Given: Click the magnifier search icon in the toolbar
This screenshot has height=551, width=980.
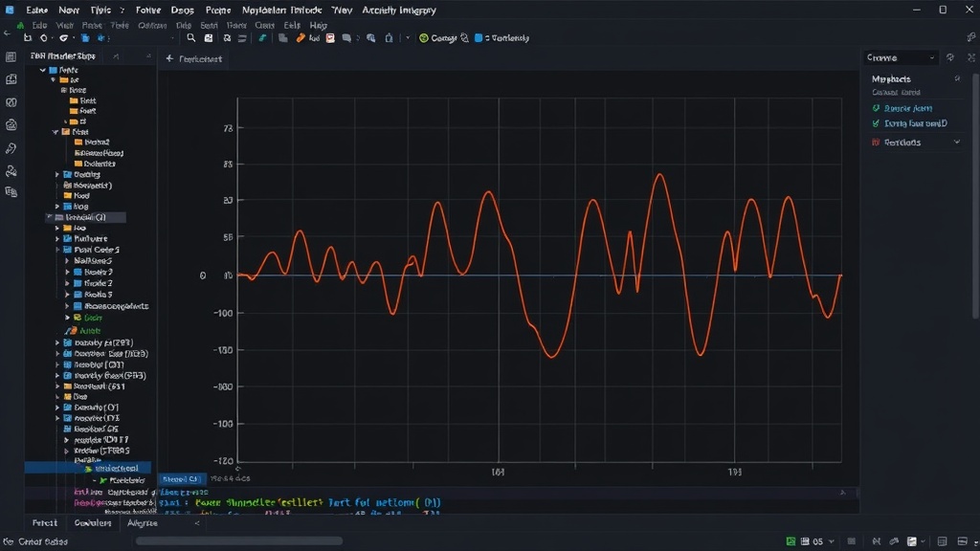Looking at the screenshot, I should [191, 38].
